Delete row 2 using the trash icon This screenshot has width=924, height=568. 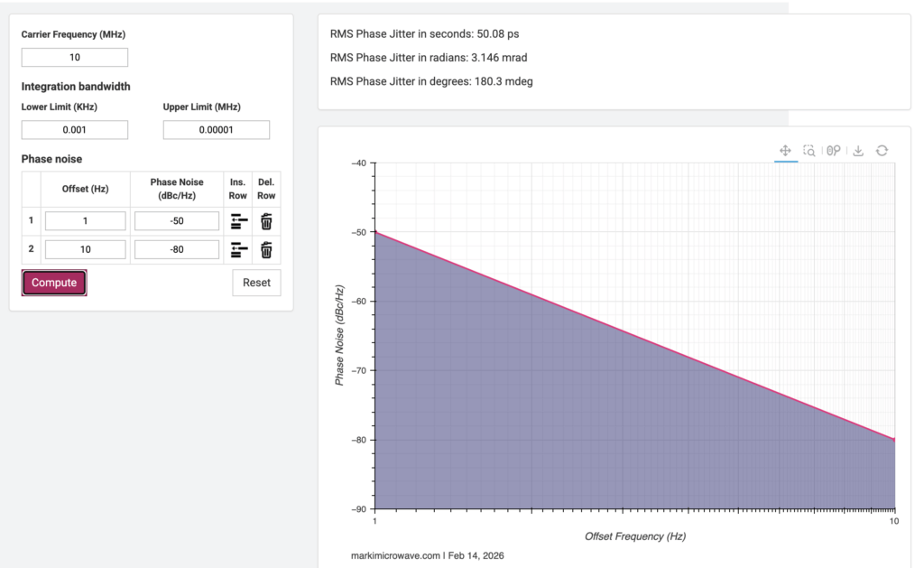(266, 250)
